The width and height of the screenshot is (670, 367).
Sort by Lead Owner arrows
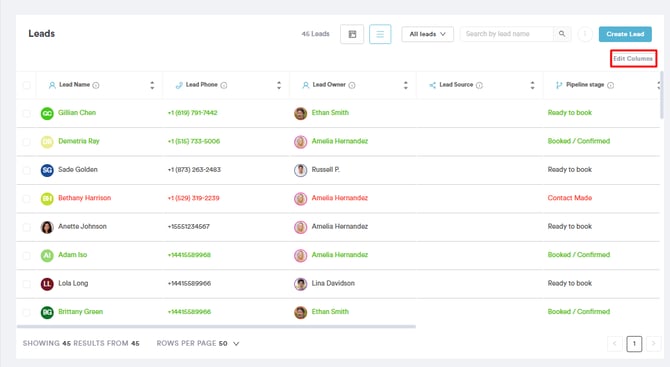tap(406, 85)
